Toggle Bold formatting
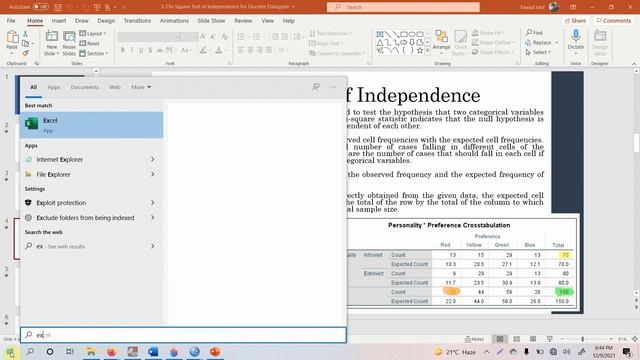 pos(122,50)
